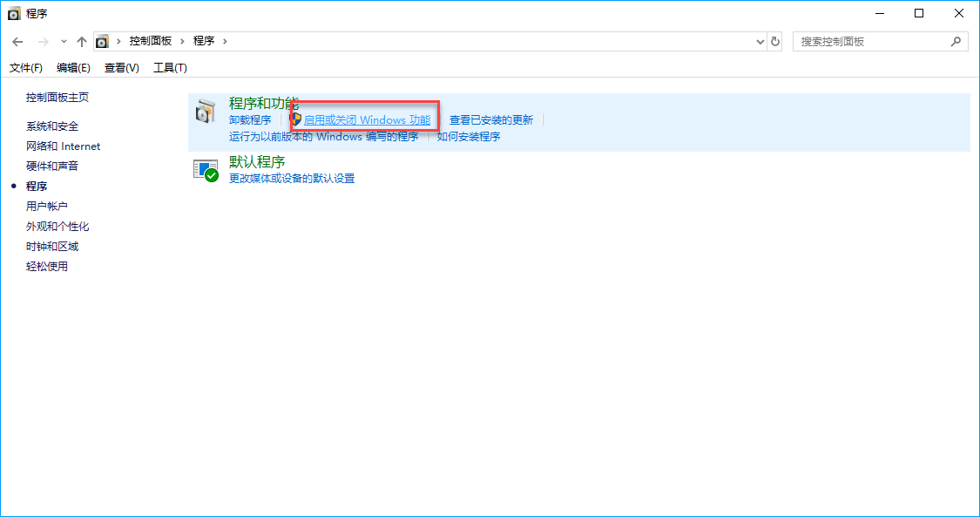Viewport: 980px width, 517px height.
Task: Select 程序 in the sidebar
Action: [x=37, y=187]
